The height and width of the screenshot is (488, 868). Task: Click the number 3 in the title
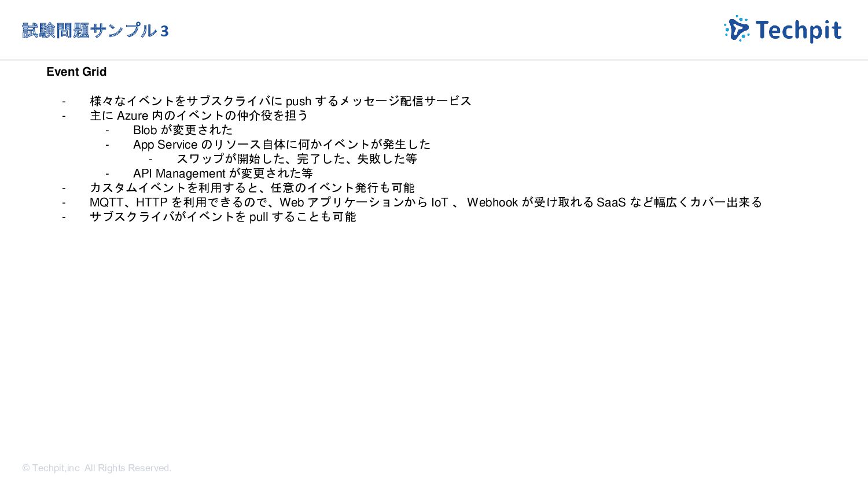[164, 31]
